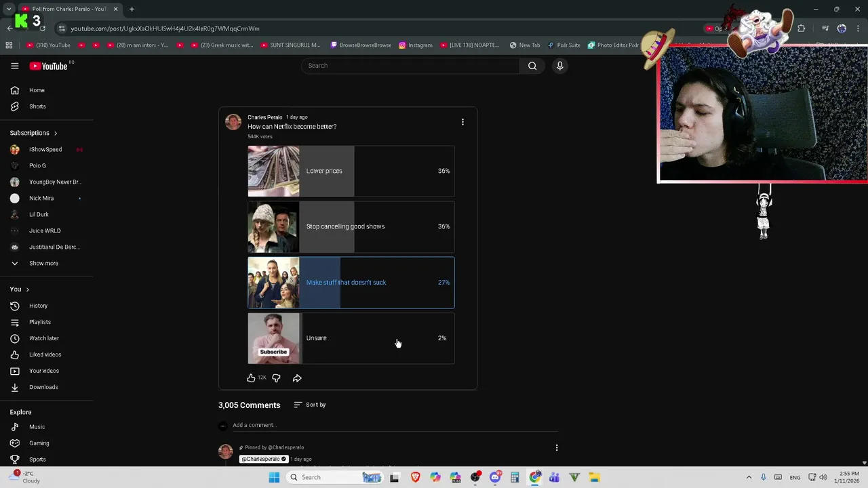Open Charles Peralo's avatar on poll post

(x=233, y=122)
